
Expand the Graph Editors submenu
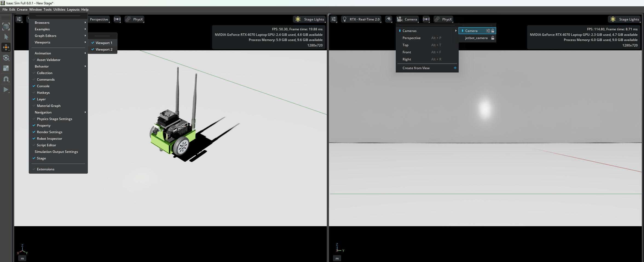pos(58,36)
